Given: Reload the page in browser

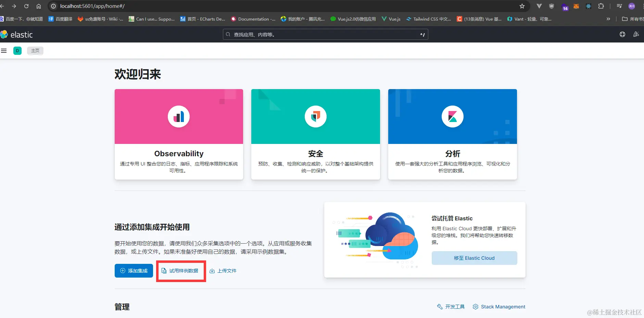Looking at the screenshot, I should click(x=26, y=6).
